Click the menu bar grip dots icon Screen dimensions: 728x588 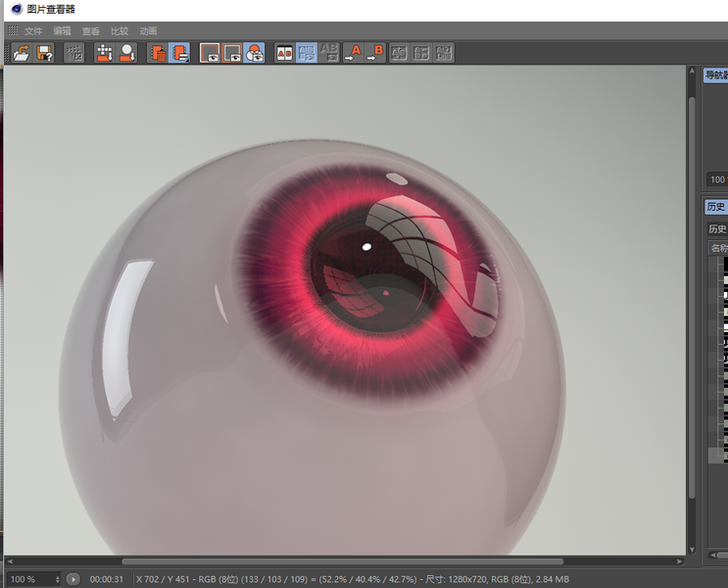(13, 30)
